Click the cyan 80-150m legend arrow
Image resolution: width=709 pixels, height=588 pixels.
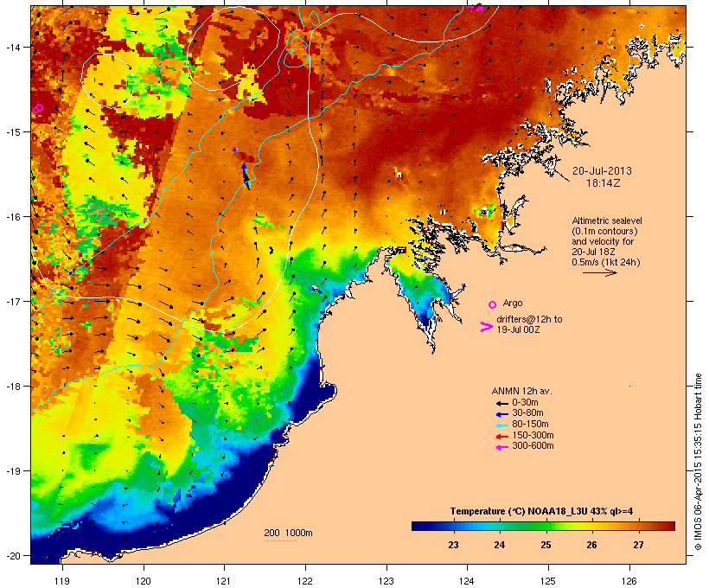tap(501, 425)
